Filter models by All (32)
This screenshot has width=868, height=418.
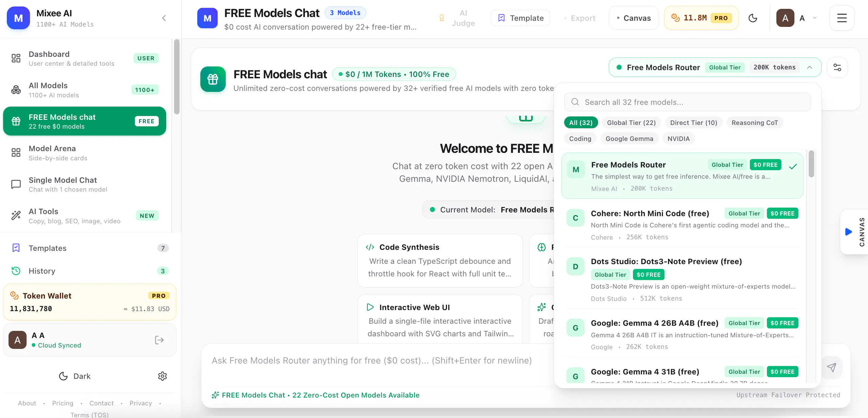581,123
